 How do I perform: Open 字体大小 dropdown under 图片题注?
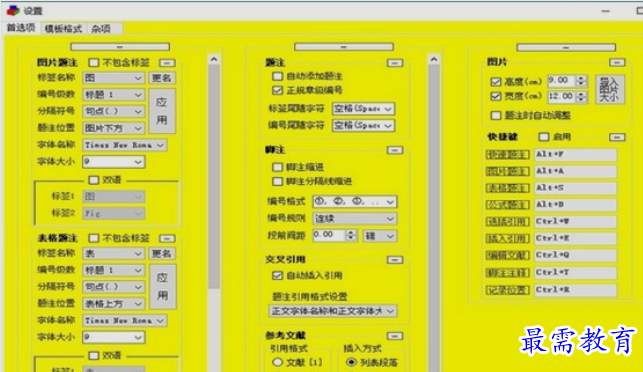click(x=114, y=162)
